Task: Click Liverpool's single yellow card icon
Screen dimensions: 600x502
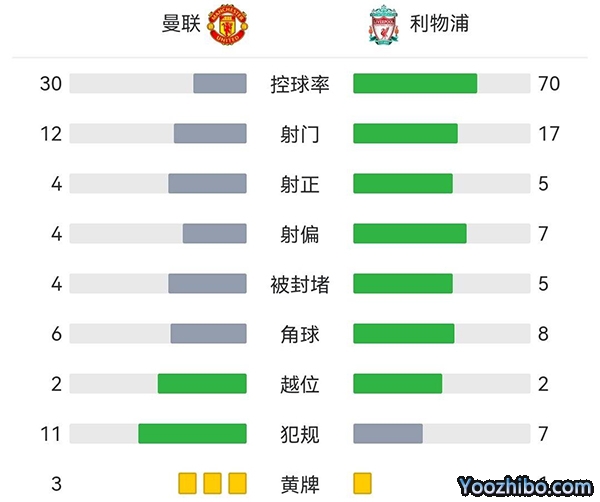Action: point(362,484)
